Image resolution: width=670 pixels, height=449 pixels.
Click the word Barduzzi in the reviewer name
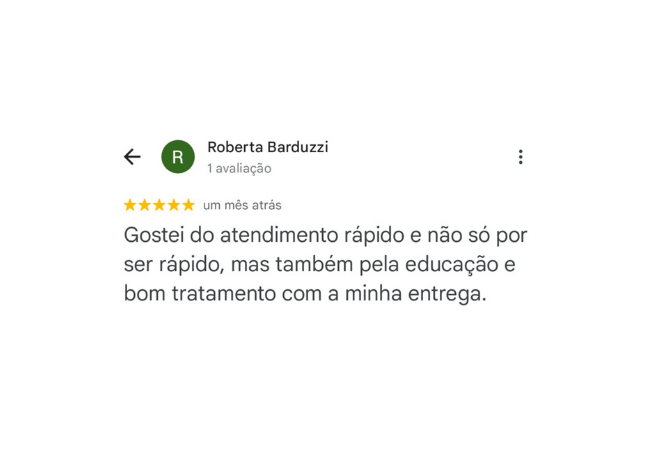pos(298,147)
